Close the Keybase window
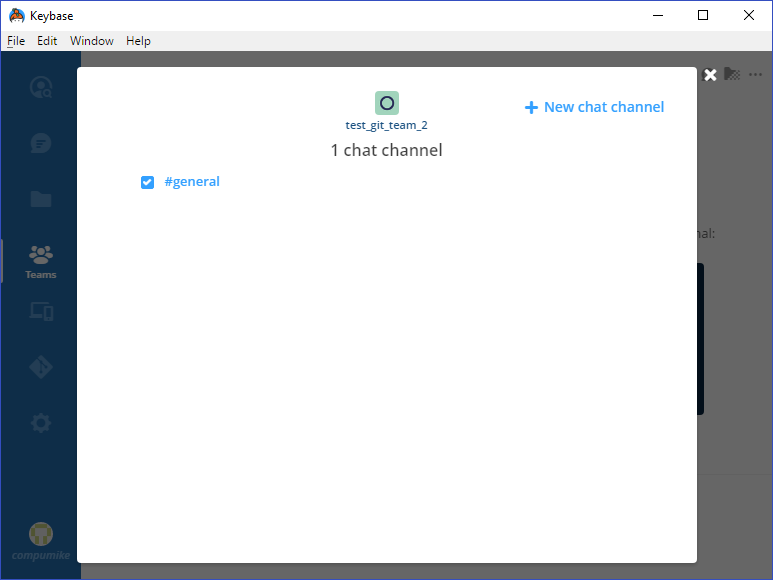 pos(749,15)
